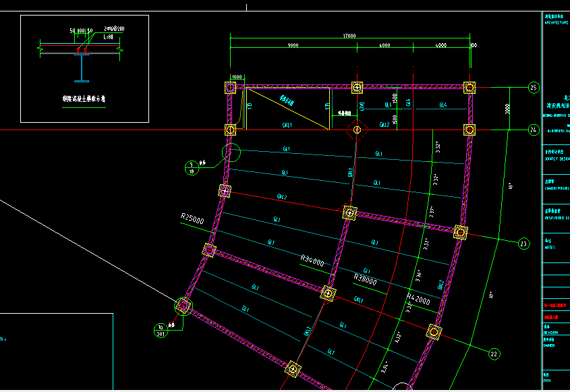Select the green detail circle for the 5/1B callout
Image resolution: width=570 pixels, height=392 pixels.
(x=231, y=152)
